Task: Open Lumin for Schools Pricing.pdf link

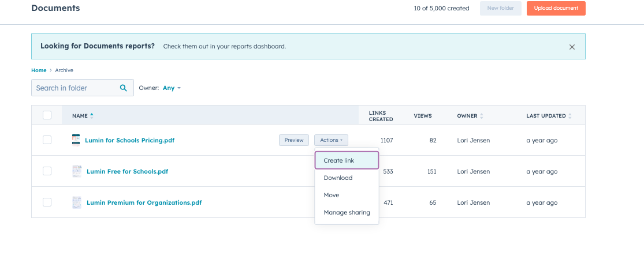Action: click(130, 140)
